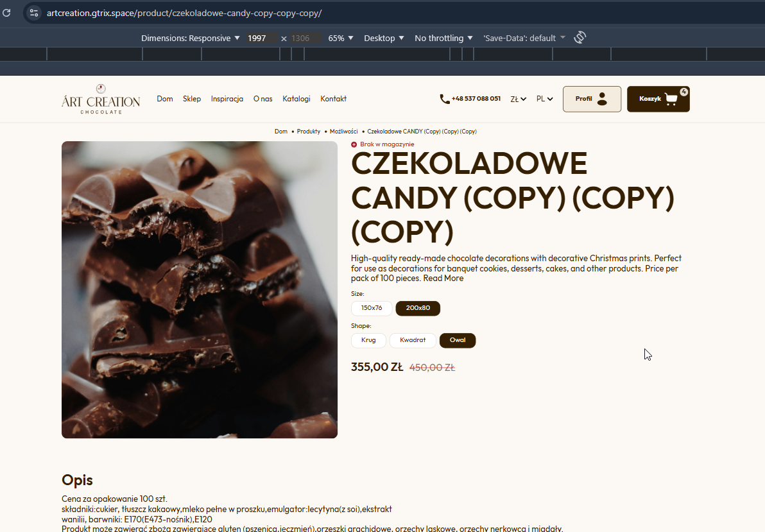
Task: Expand the PL language dropdown
Action: (544, 99)
